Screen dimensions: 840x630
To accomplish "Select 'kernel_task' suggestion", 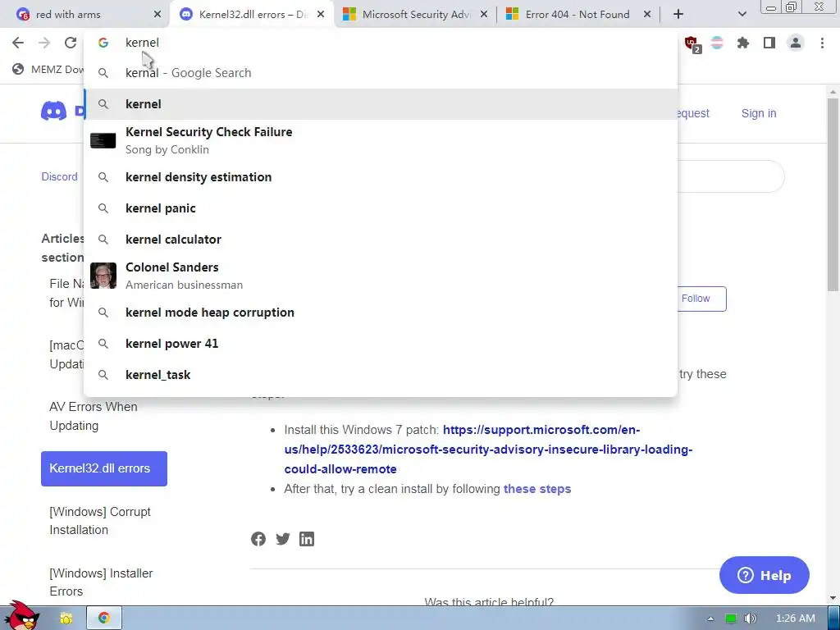I will point(381,374).
